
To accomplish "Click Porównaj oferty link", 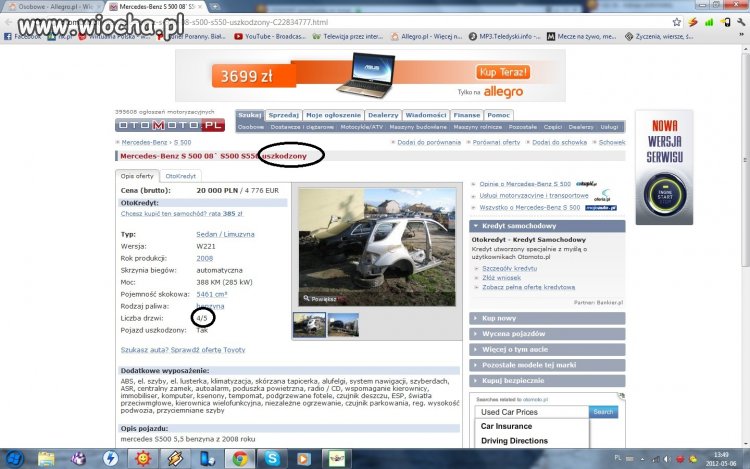I will [x=496, y=142].
